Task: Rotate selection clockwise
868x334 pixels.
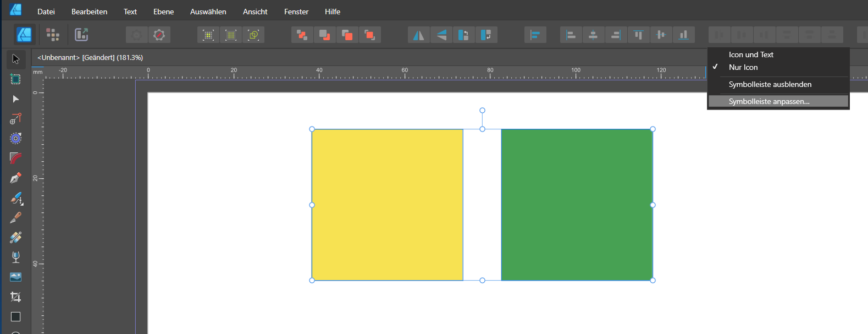Action: [x=486, y=35]
